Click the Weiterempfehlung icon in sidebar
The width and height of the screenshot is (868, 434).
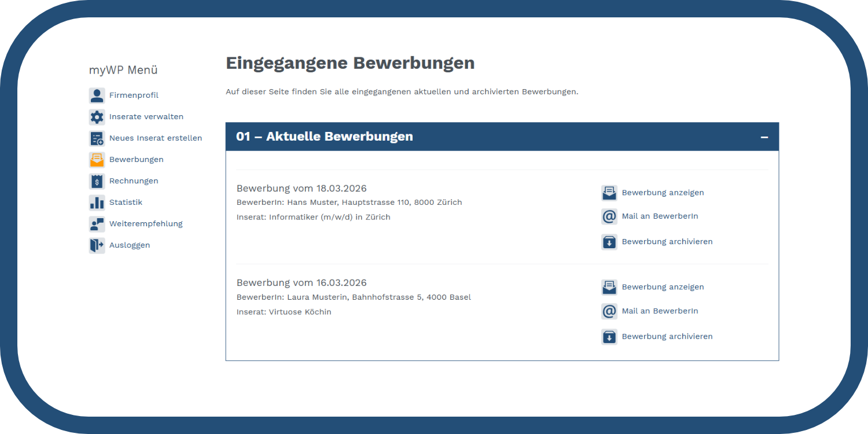pos(97,224)
